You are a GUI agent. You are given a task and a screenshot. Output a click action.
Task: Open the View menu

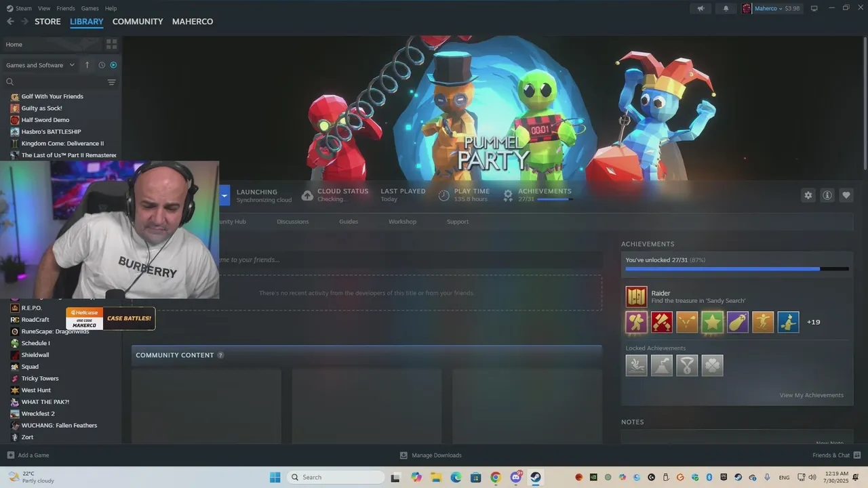pyautogui.click(x=44, y=8)
